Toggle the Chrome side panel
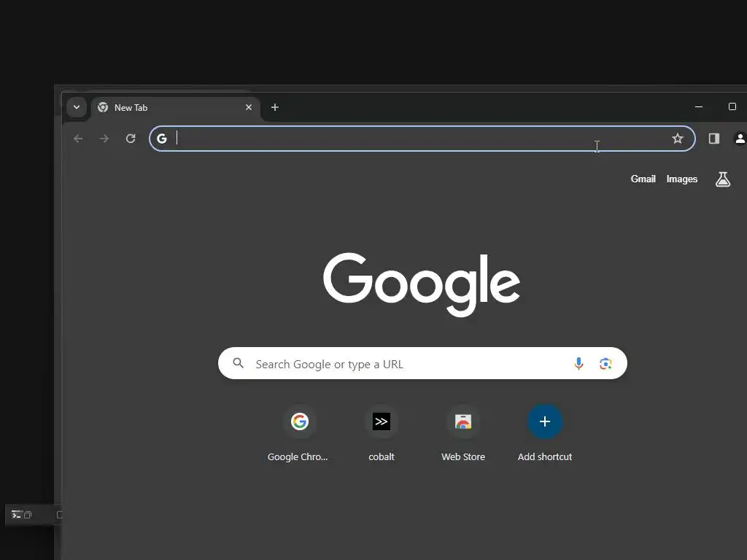 (713, 139)
